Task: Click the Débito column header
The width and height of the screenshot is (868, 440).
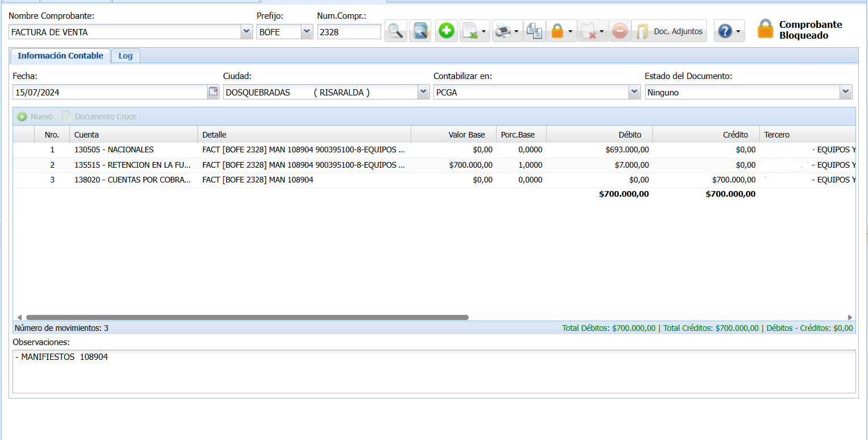Action: [599, 135]
